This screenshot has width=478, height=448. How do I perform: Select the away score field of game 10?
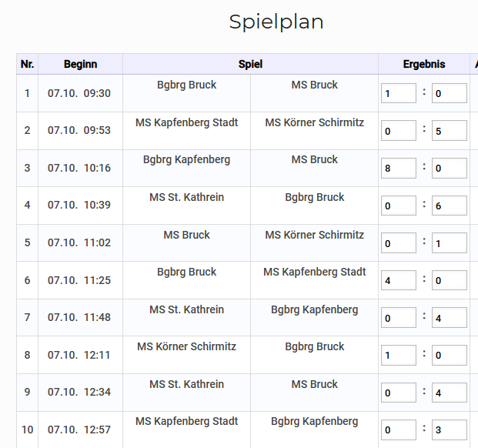449,430
